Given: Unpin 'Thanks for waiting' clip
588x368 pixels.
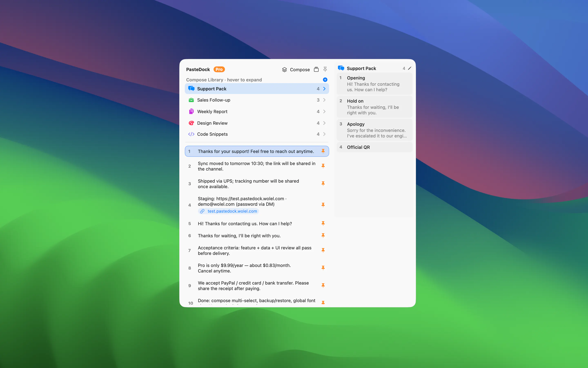Looking at the screenshot, I should point(323,235).
